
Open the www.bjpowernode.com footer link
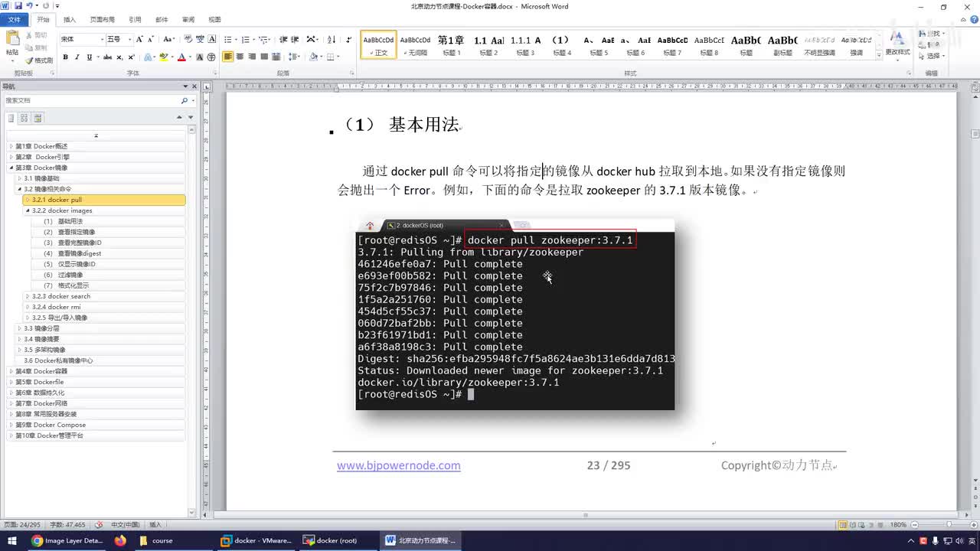click(399, 465)
